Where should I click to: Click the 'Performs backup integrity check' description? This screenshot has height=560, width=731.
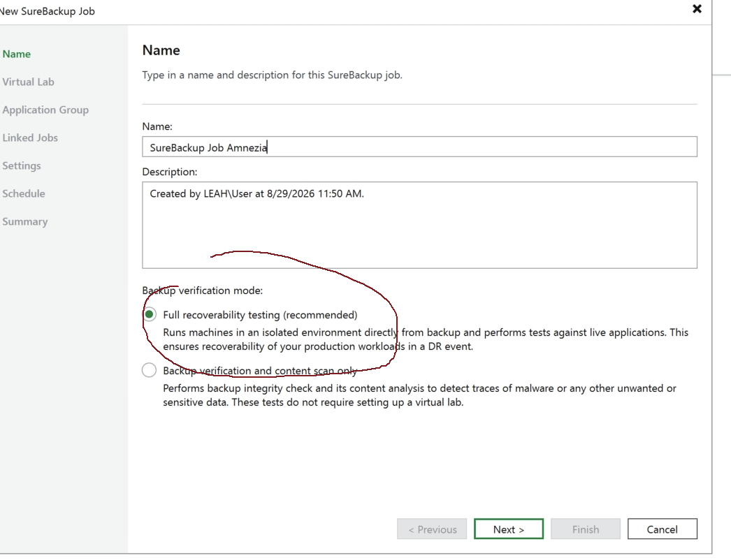[x=419, y=395]
